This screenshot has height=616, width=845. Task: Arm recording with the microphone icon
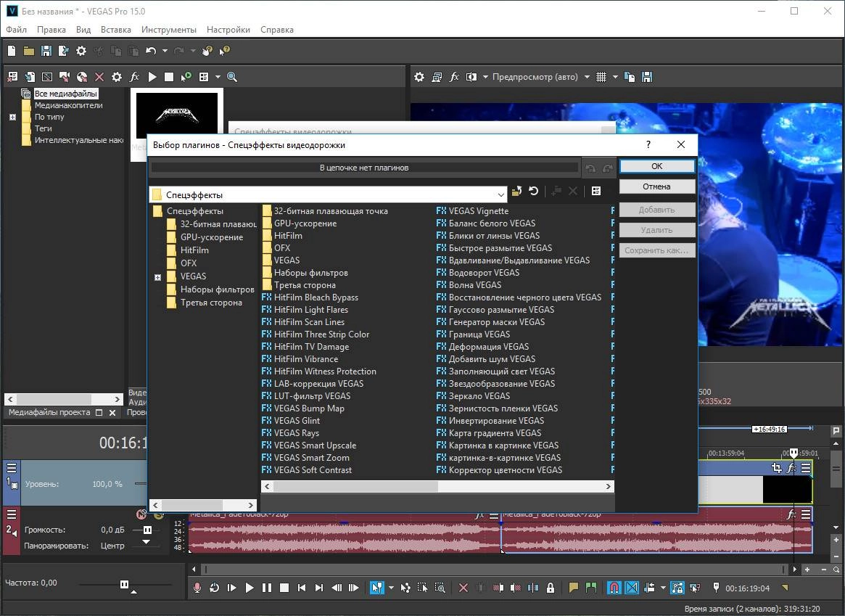pos(197,588)
